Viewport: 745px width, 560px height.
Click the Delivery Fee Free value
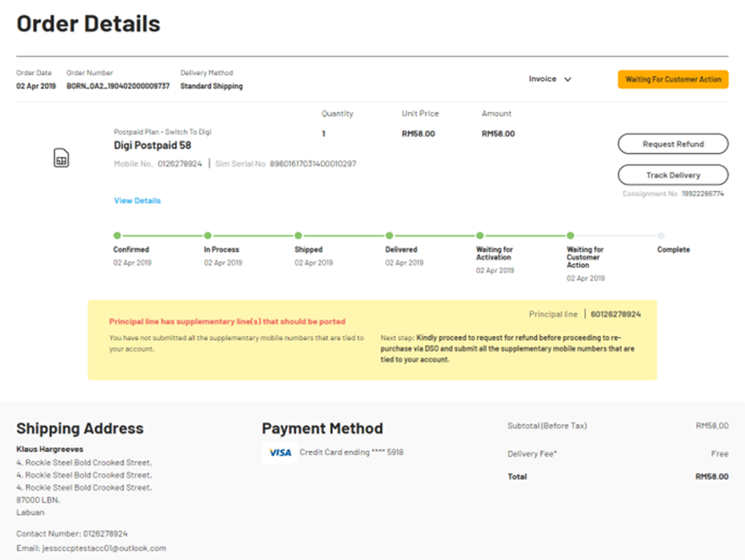point(720,454)
